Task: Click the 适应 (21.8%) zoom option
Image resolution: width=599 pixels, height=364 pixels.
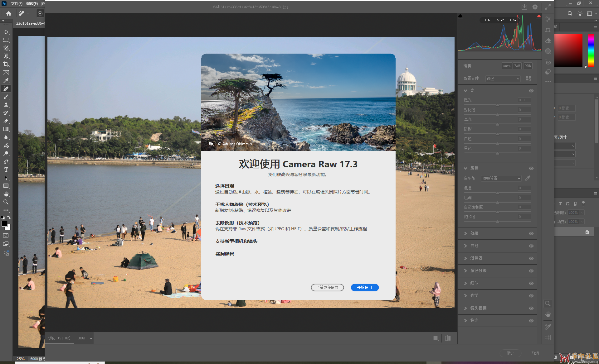Action: coord(59,338)
